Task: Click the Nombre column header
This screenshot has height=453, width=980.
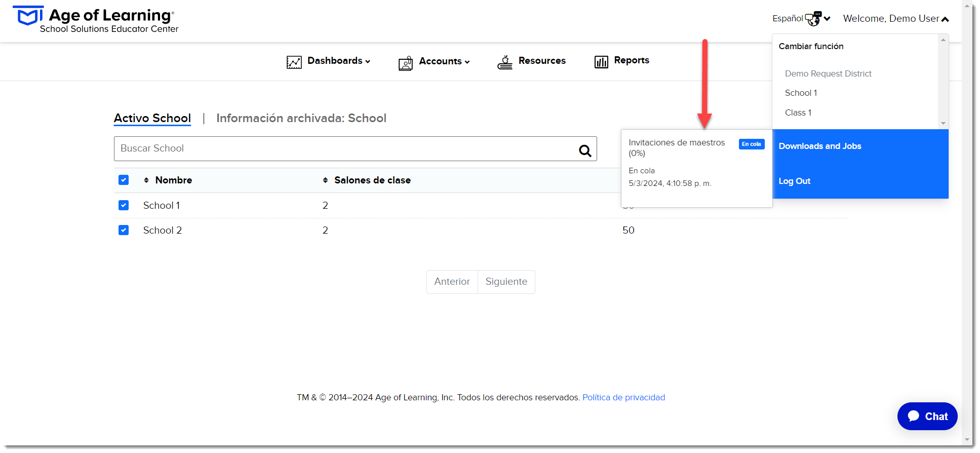Action: coord(174,180)
